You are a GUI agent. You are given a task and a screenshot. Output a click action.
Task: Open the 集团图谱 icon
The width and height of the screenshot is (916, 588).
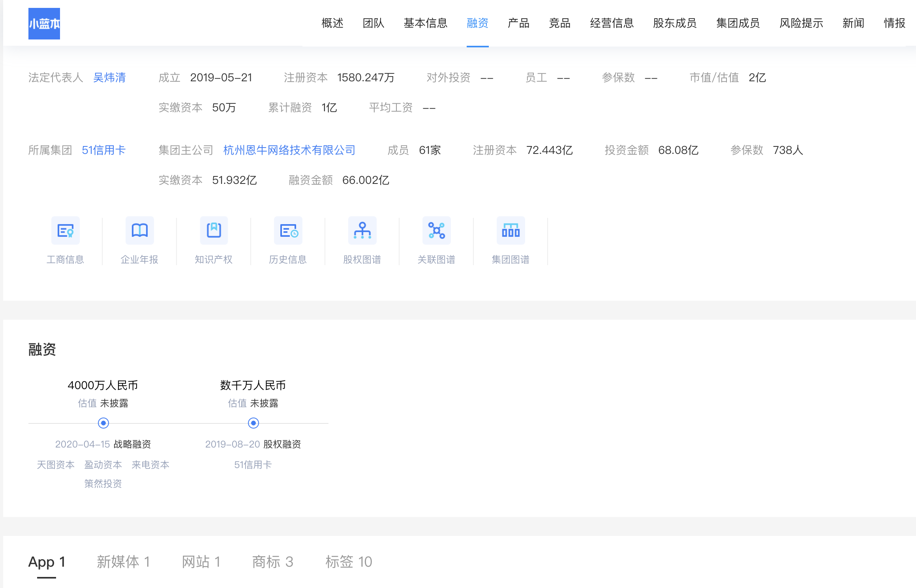pos(511,230)
